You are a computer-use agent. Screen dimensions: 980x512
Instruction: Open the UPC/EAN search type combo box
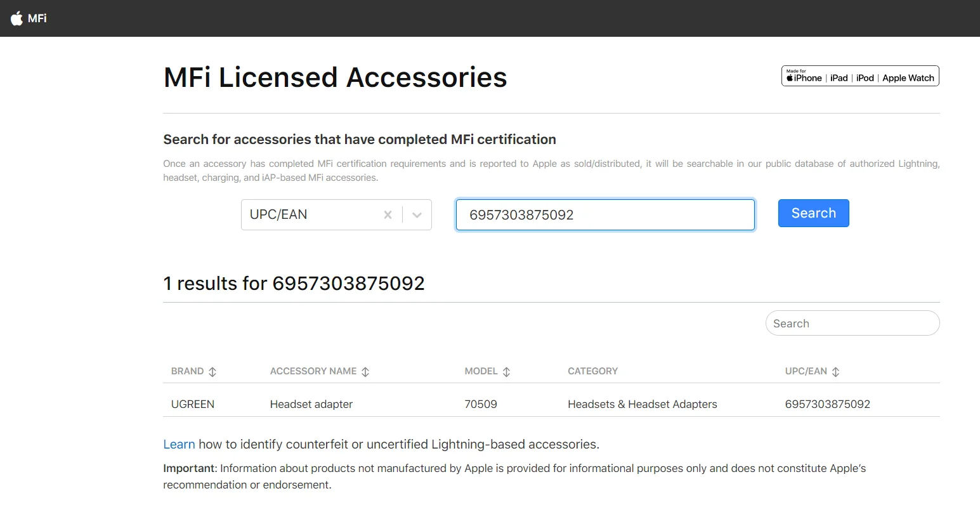[x=336, y=215]
